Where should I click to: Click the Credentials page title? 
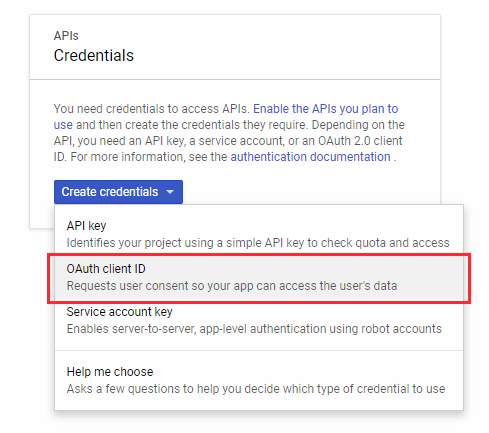point(94,55)
